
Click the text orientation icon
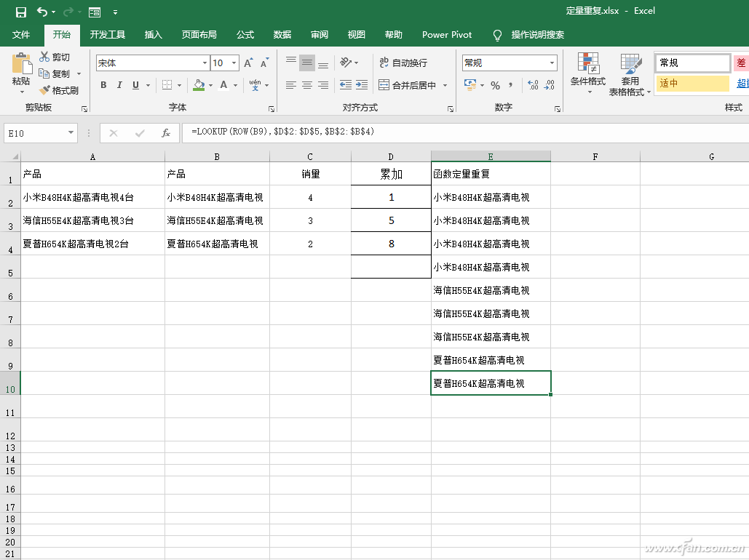[x=346, y=63]
